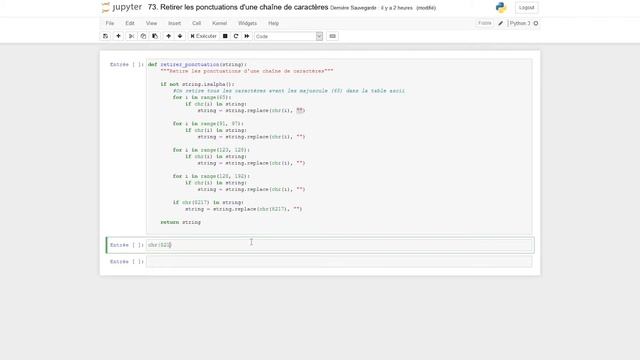Viewport: 640px width, 360px height.
Task: Click the Python 3 kernel name
Action: point(520,23)
